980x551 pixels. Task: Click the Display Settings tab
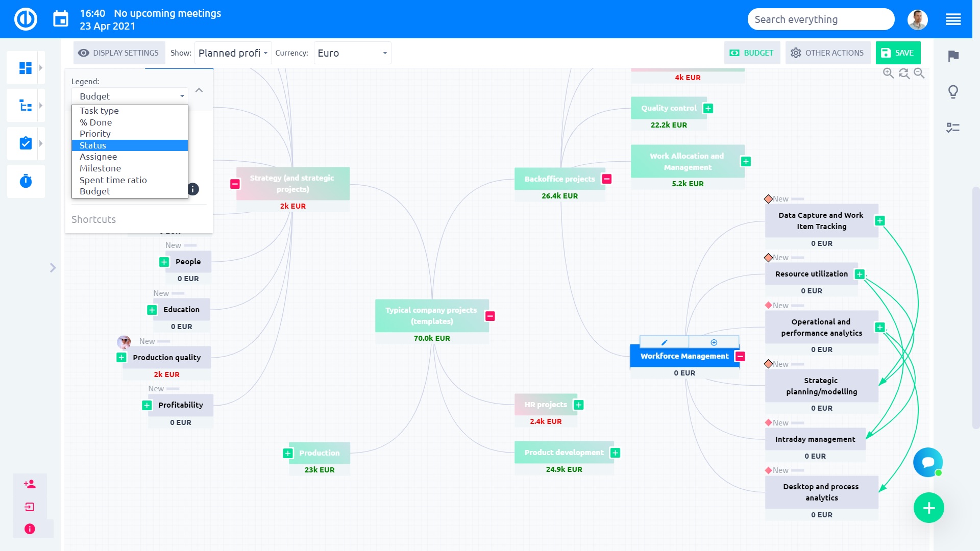(118, 53)
